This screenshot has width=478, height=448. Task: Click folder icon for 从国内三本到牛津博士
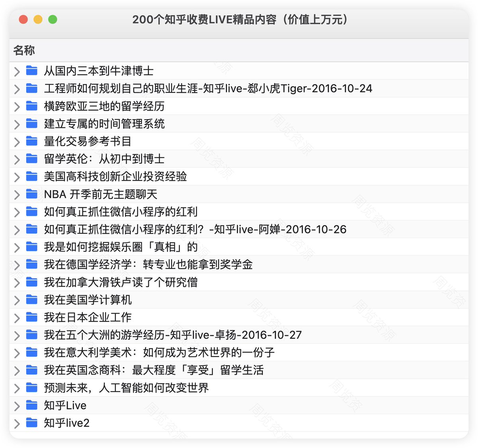point(32,71)
